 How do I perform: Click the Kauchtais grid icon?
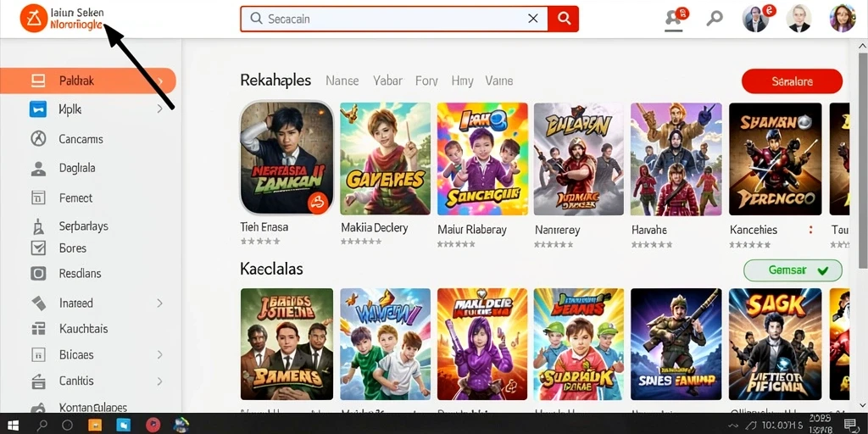[x=38, y=329]
